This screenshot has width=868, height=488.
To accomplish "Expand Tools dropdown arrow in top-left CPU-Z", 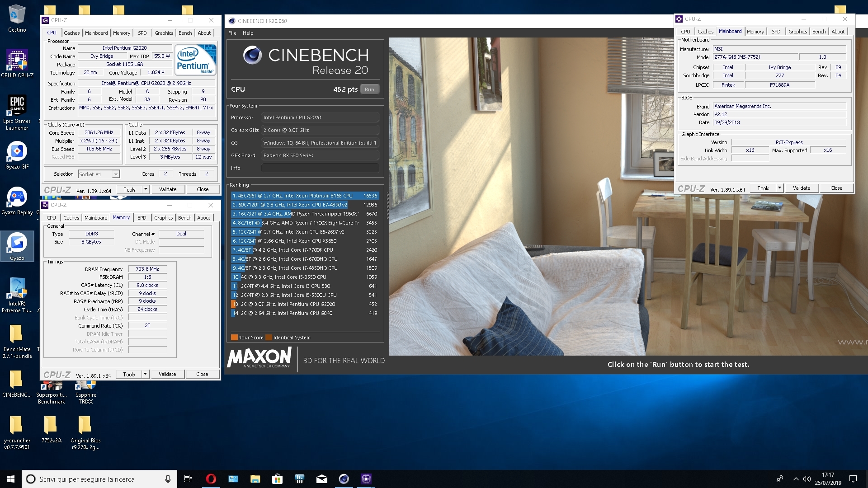I will click(146, 189).
